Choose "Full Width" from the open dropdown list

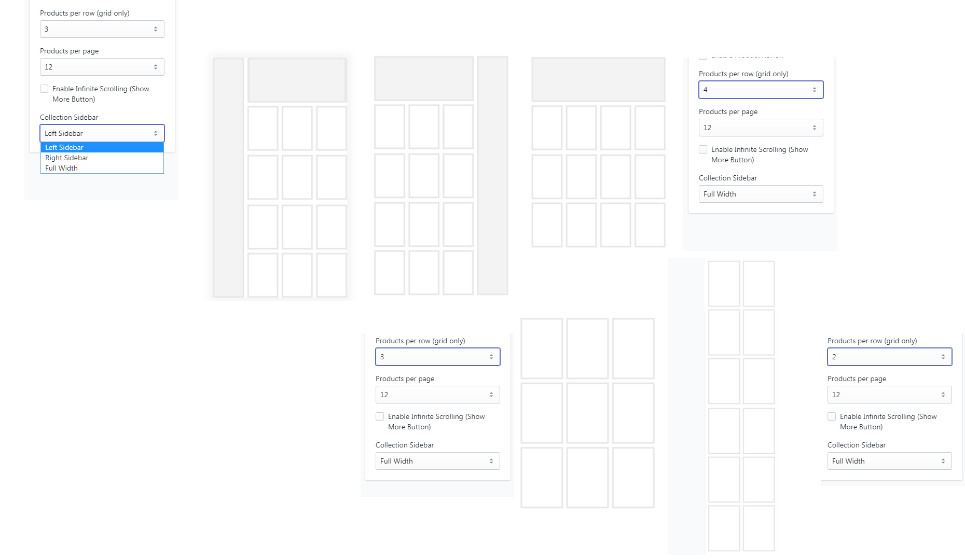(61, 169)
